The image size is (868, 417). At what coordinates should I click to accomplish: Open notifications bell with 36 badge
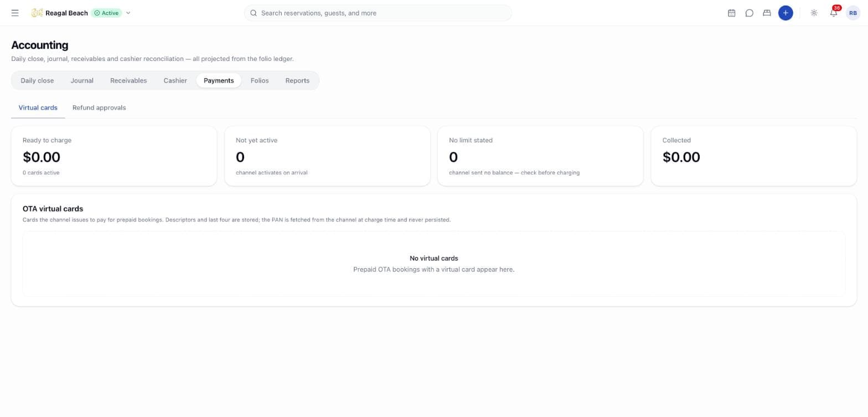pyautogui.click(x=834, y=13)
